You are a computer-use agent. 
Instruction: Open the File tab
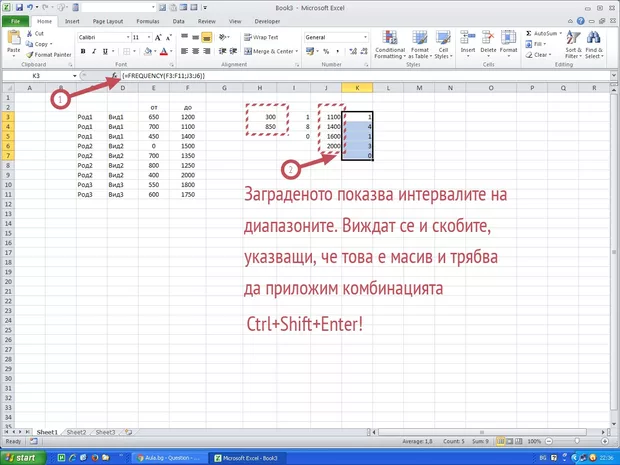click(x=15, y=21)
